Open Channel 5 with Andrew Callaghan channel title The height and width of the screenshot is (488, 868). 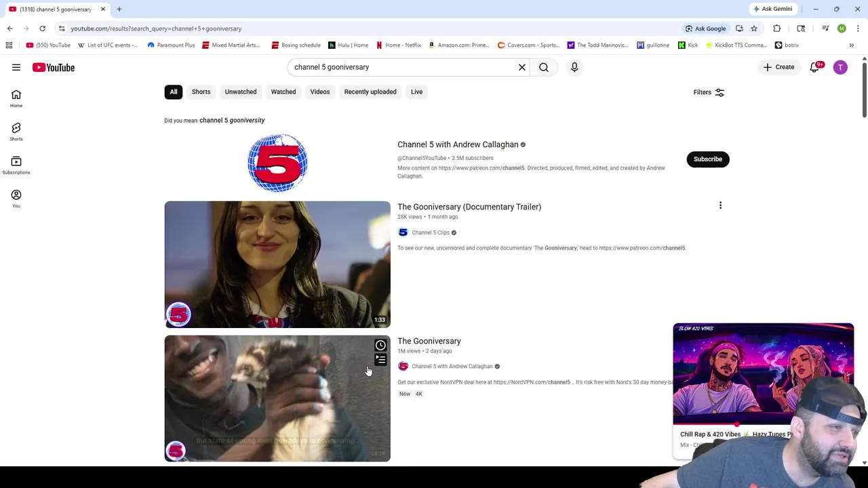(458, 144)
